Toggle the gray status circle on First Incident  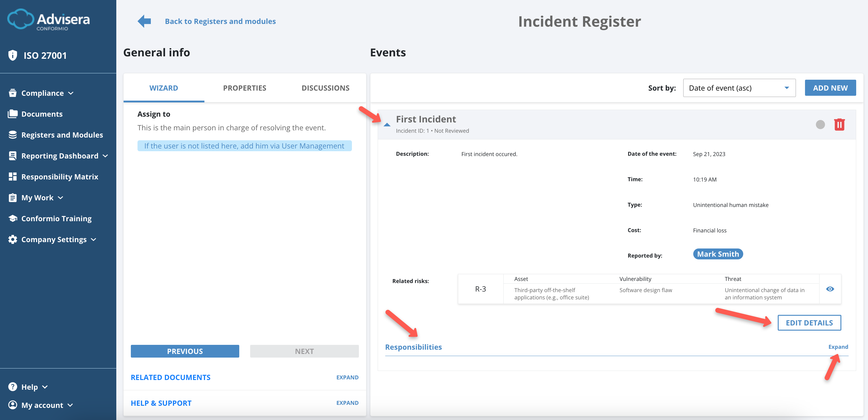[x=820, y=124]
